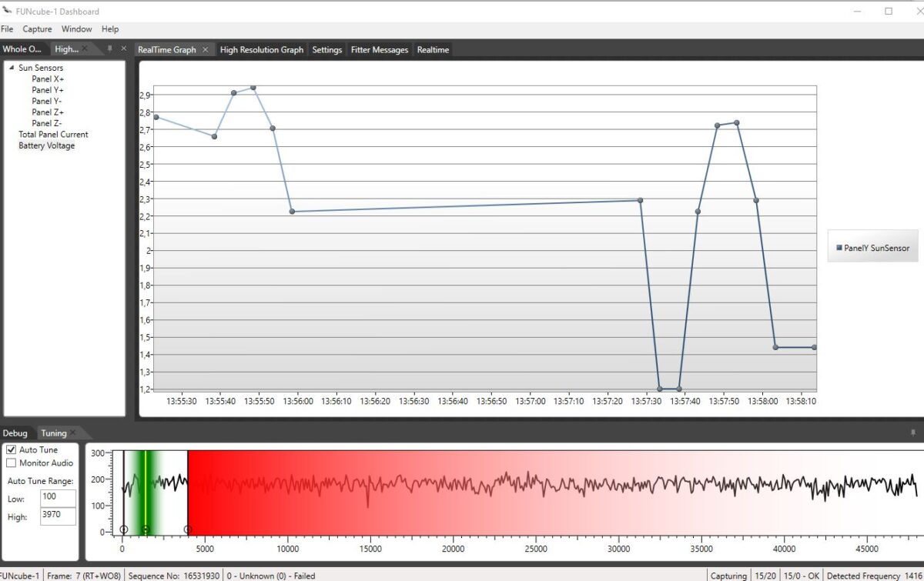The image size is (924, 581).
Task: Click the Auto Tune High input field
Action: [x=58, y=516]
